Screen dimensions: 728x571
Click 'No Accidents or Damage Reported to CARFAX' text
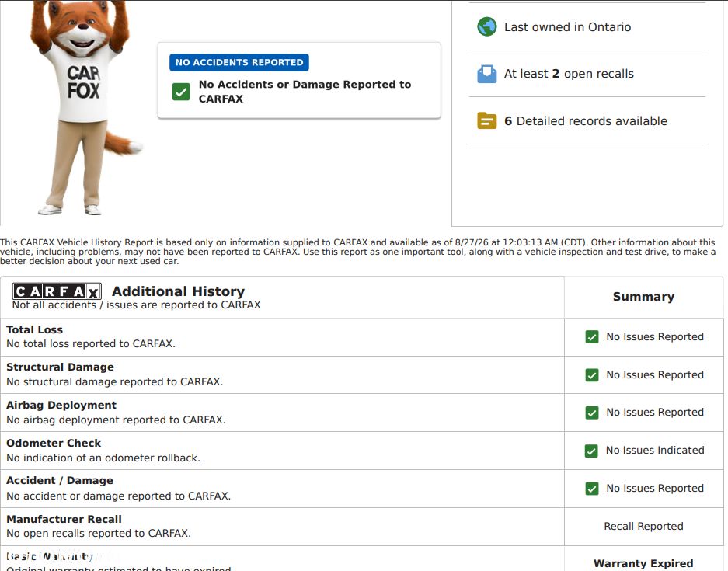305,92
